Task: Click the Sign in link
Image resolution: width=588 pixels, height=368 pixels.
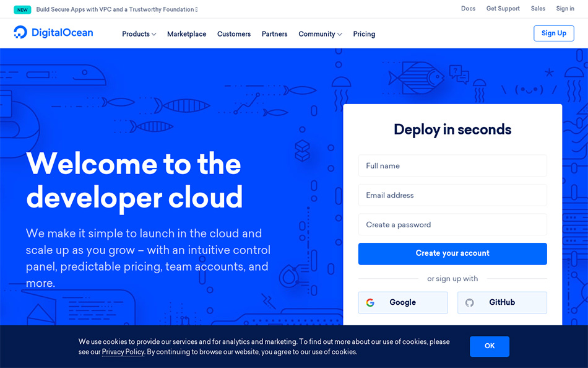Action: pyautogui.click(x=565, y=8)
